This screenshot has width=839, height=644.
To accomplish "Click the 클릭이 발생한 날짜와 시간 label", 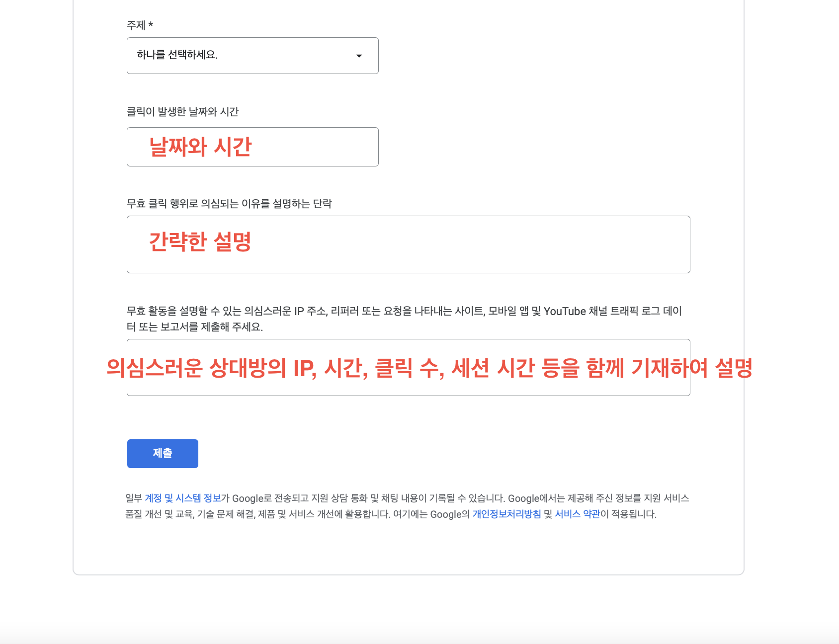I will (x=182, y=112).
